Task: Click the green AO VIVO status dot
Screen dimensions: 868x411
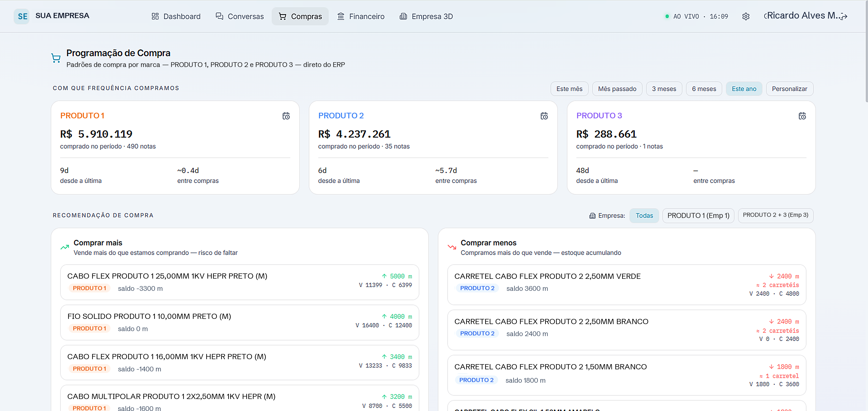Action: (667, 17)
